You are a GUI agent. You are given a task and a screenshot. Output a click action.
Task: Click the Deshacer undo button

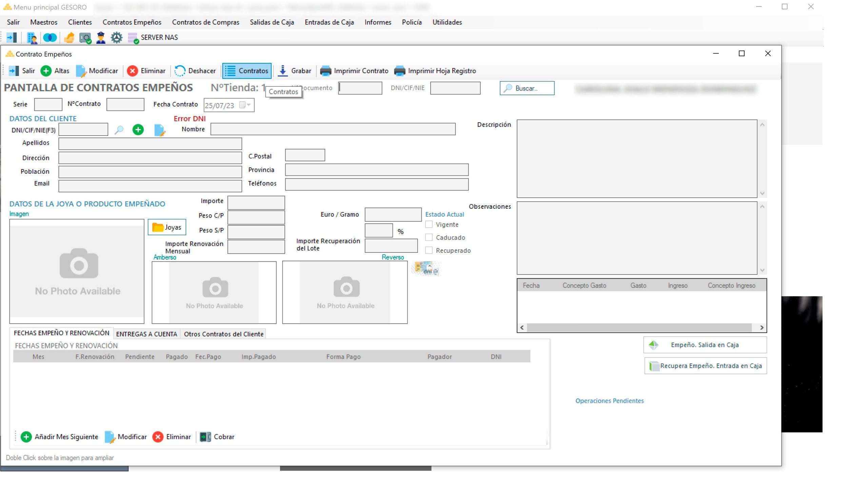click(195, 71)
